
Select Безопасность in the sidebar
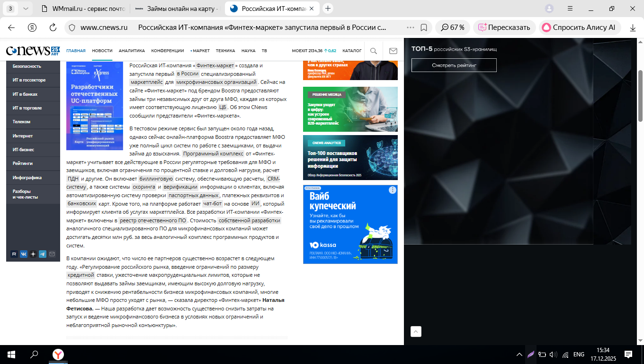click(33, 66)
